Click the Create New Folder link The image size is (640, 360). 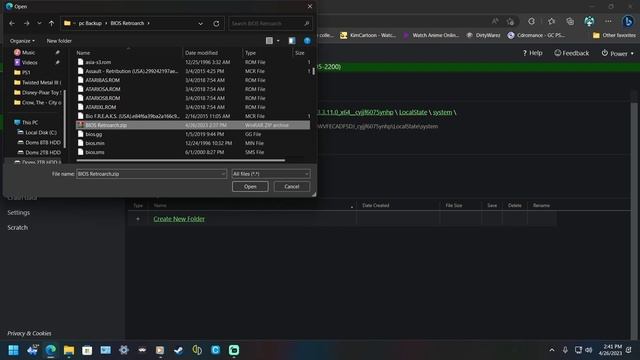tap(179, 219)
